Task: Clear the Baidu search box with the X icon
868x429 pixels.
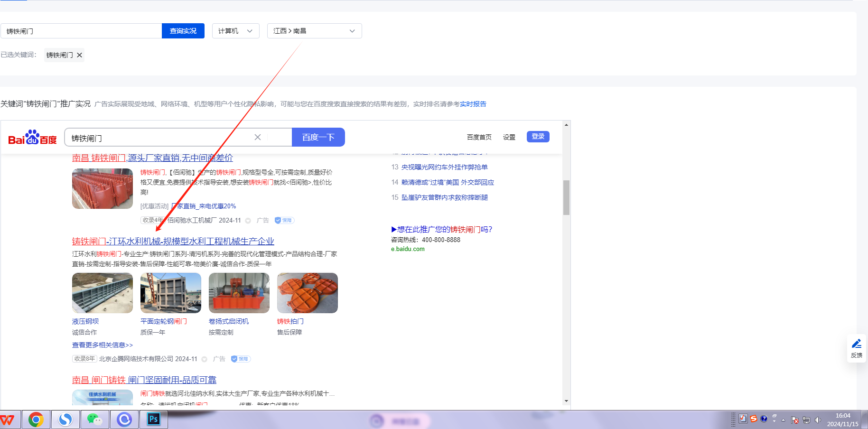Action: pos(258,137)
